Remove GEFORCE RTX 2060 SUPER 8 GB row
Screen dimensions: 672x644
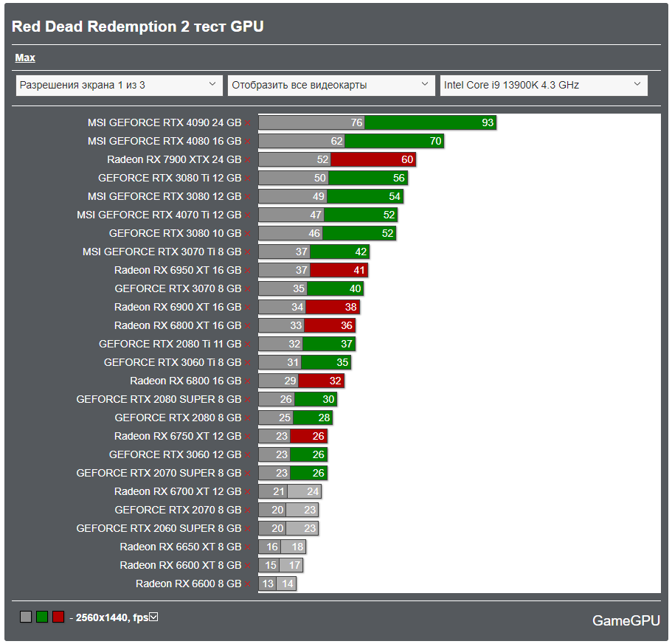(x=248, y=528)
